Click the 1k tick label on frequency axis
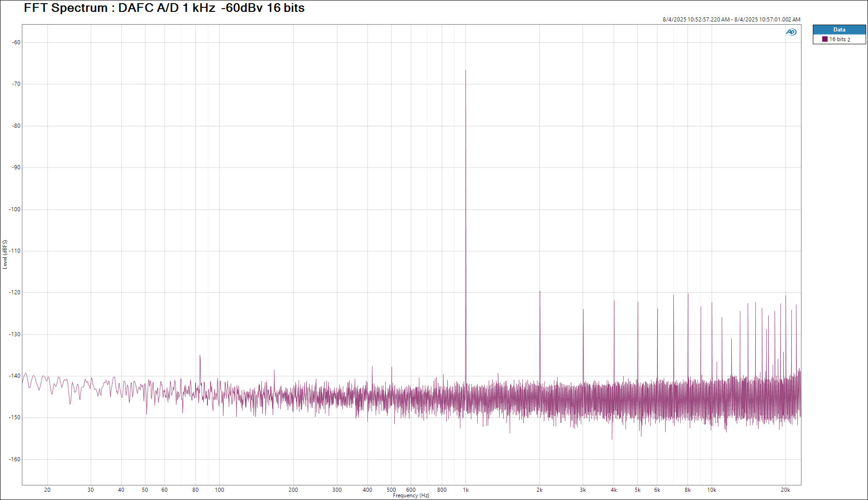 465,490
